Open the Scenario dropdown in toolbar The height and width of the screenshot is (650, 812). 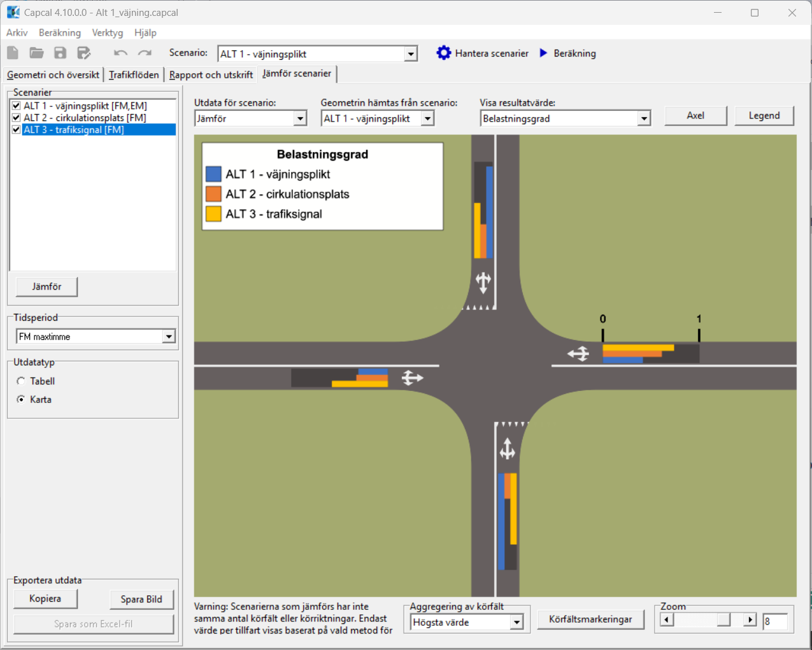tap(411, 54)
